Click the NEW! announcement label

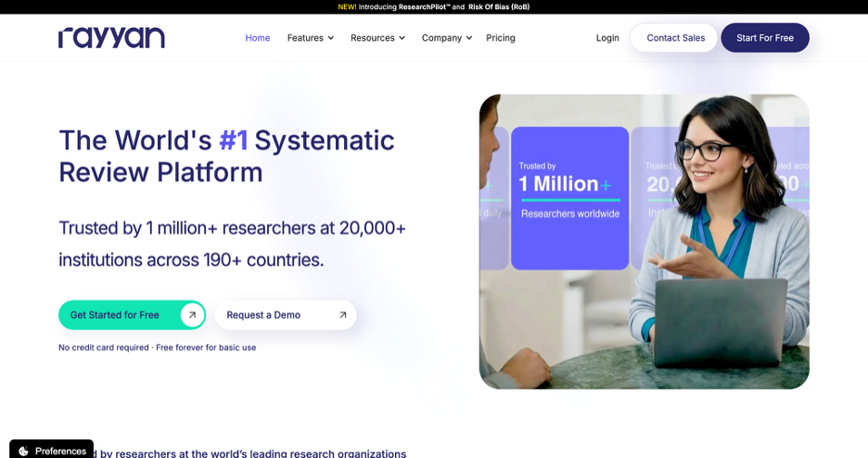pyautogui.click(x=347, y=6)
